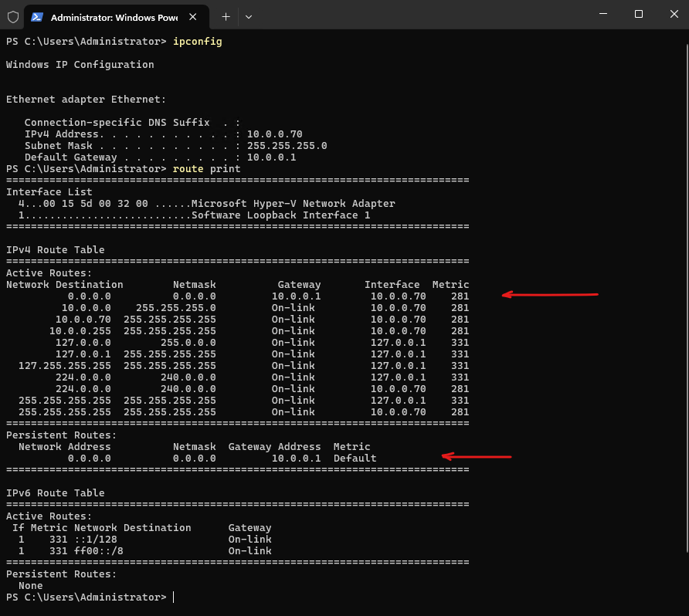Click the 10.0.0.0 destination with netmask 255.255.255.0
This screenshot has height=616, width=689.
tap(87, 308)
